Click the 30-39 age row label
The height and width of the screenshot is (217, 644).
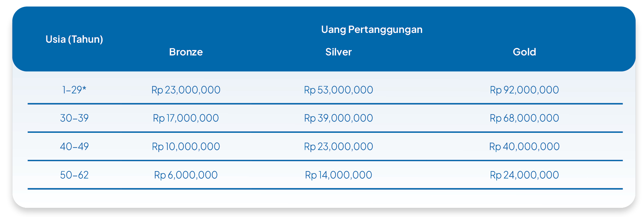[74, 118]
